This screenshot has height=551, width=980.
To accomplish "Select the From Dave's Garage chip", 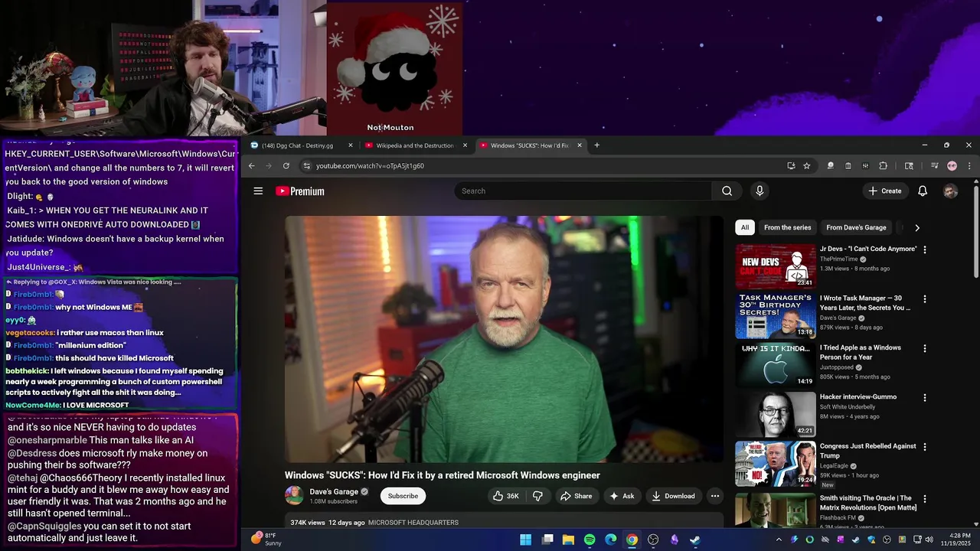I will point(856,227).
